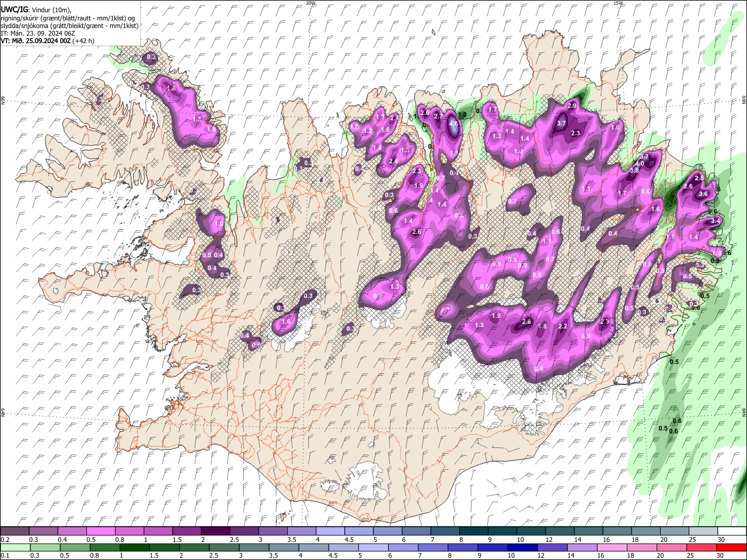Pick the white 30 snow legend swatch
The height and width of the screenshot is (560, 747).
[731, 531]
